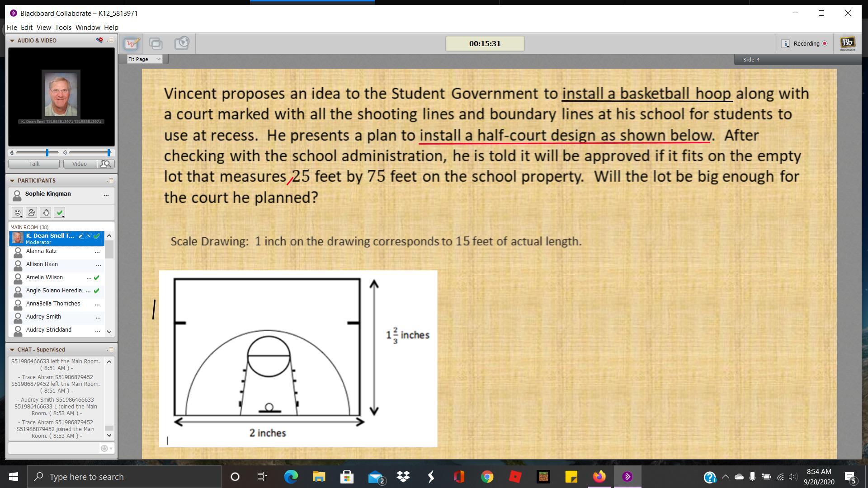868x488 pixels.
Task: Click the stepped away status icon
Action: pyautogui.click(x=31, y=212)
